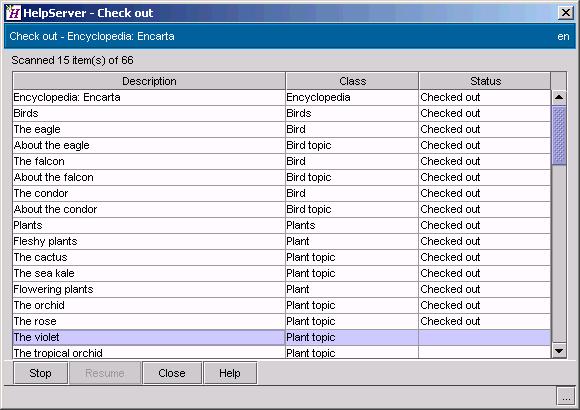Close the Check out window
580x410 pixels.
566,13
